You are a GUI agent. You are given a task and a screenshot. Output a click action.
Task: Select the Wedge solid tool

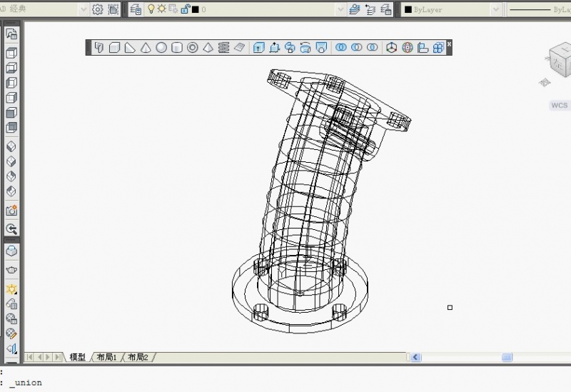pos(130,48)
